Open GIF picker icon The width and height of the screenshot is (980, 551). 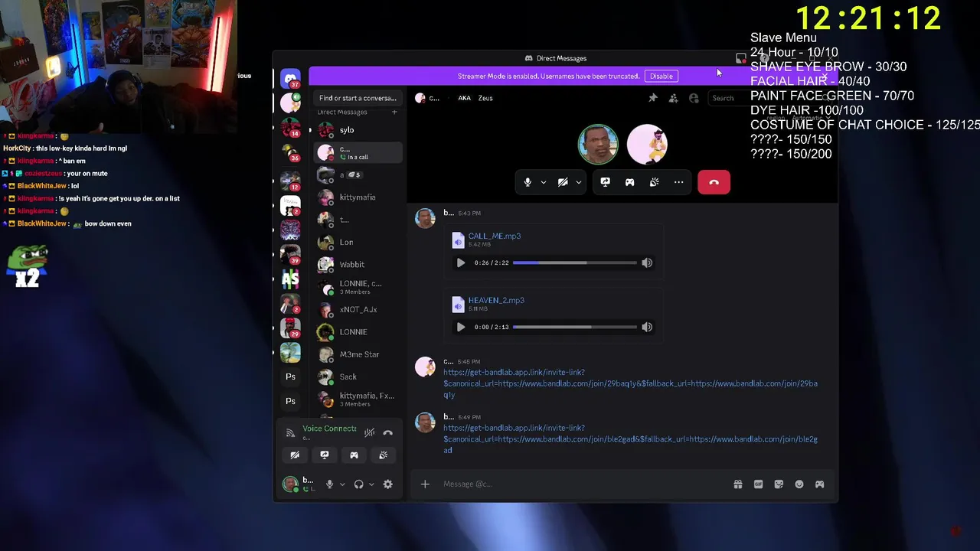pos(758,484)
